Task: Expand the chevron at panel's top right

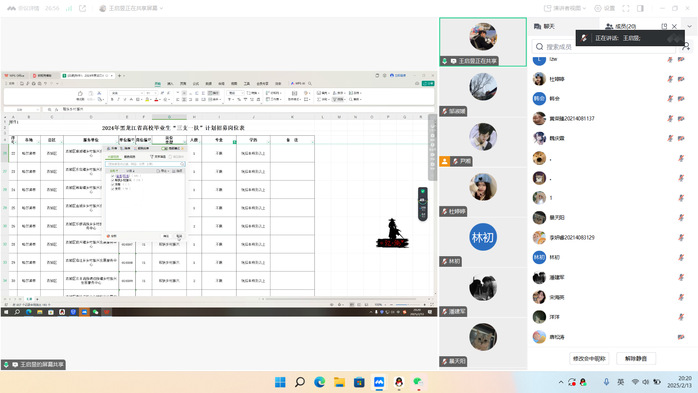Action: (x=690, y=26)
